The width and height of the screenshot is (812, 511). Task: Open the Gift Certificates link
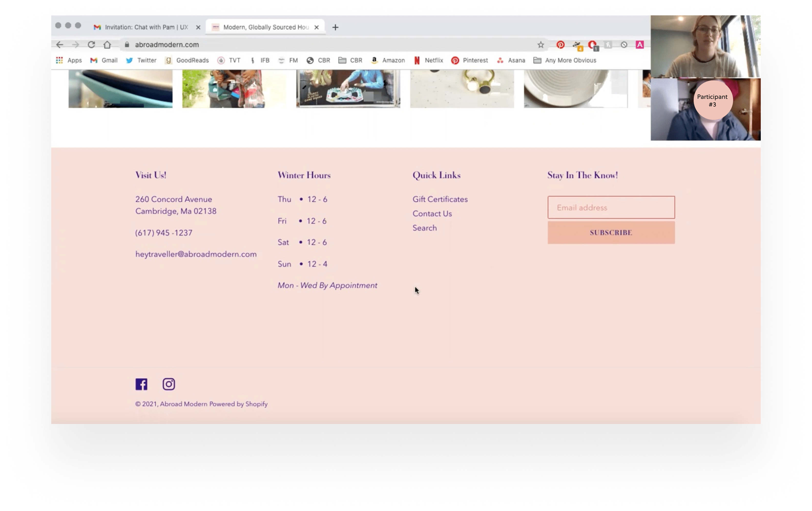point(440,199)
